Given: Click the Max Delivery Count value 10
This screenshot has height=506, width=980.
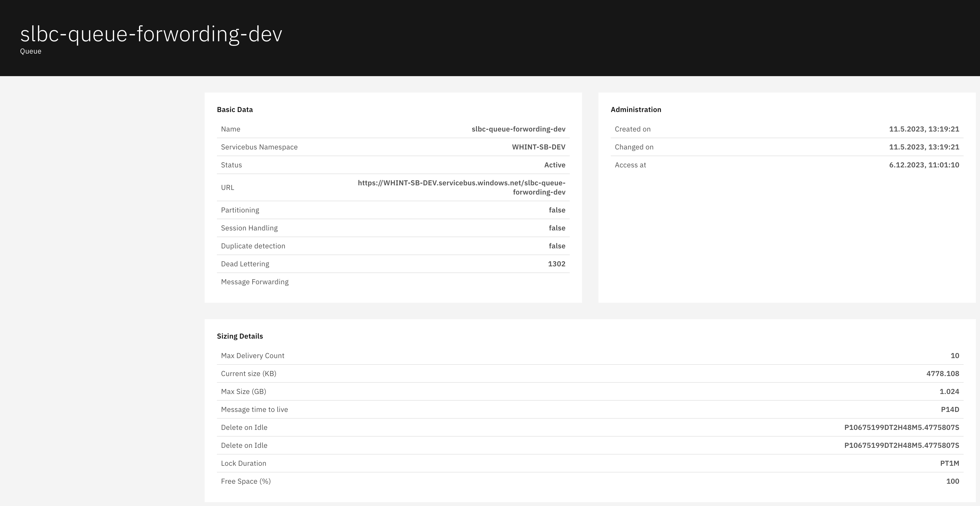Looking at the screenshot, I should (955, 356).
